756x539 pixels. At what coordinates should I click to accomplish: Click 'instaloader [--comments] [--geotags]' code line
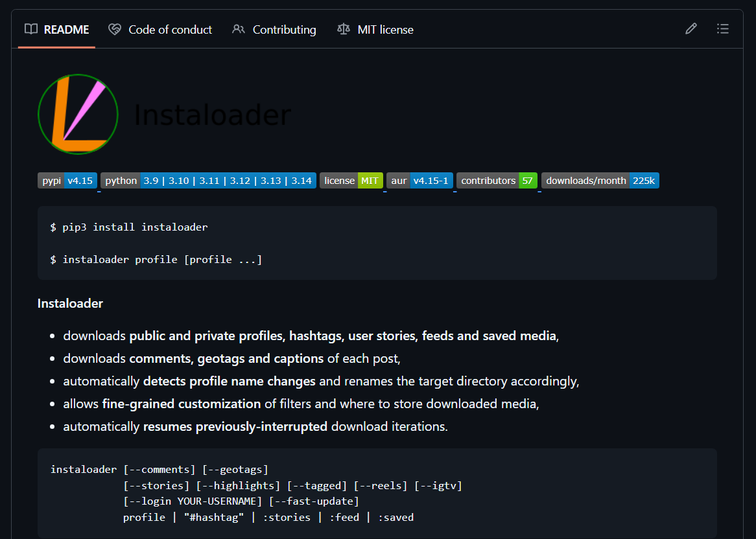pos(159,469)
